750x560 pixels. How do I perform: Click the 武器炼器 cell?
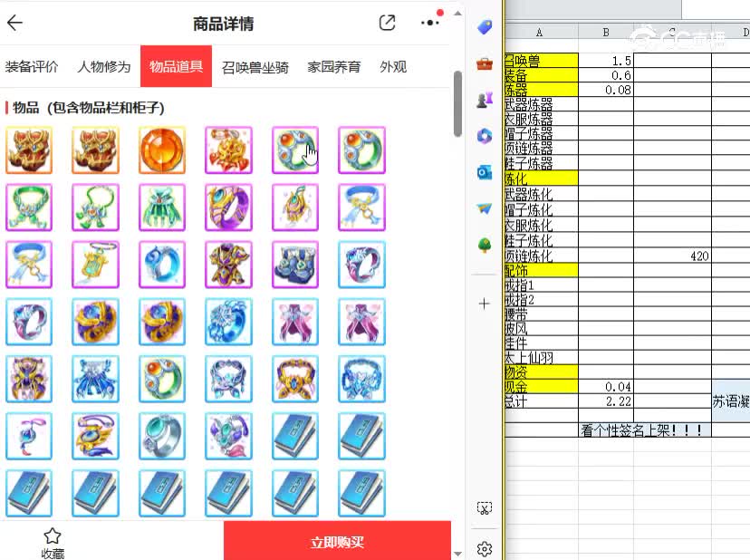click(542, 104)
